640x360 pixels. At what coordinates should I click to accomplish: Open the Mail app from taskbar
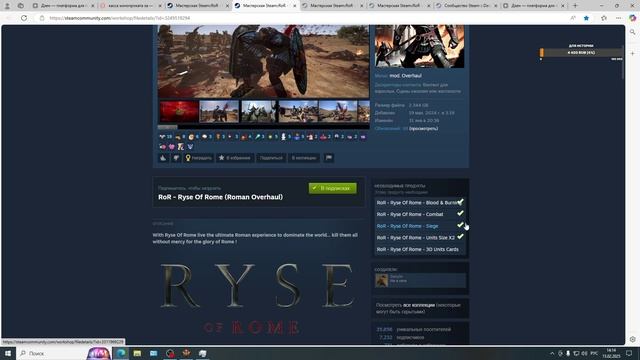pyautogui.click(x=153, y=353)
